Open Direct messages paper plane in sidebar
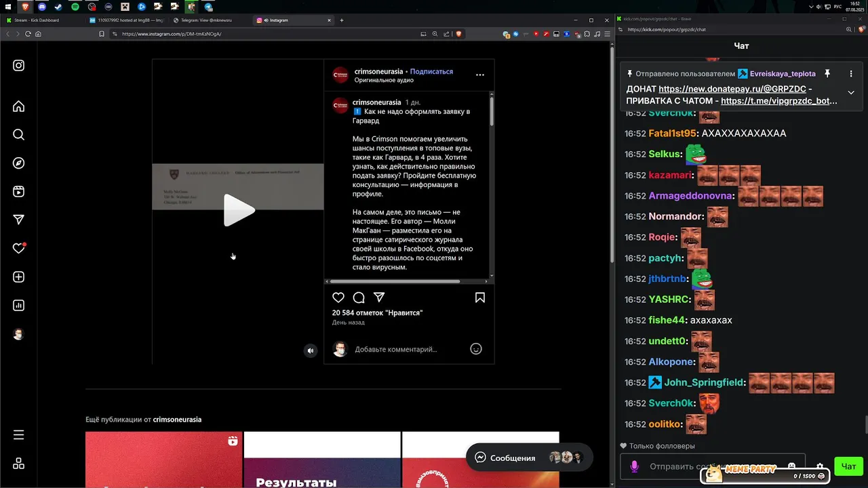 pyautogui.click(x=19, y=220)
